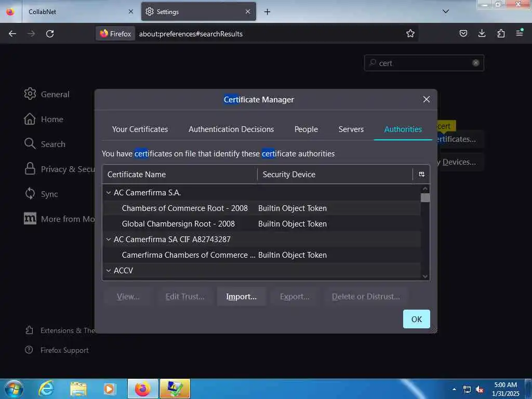Click the certificate list scroll down arrow

(425, 276)
